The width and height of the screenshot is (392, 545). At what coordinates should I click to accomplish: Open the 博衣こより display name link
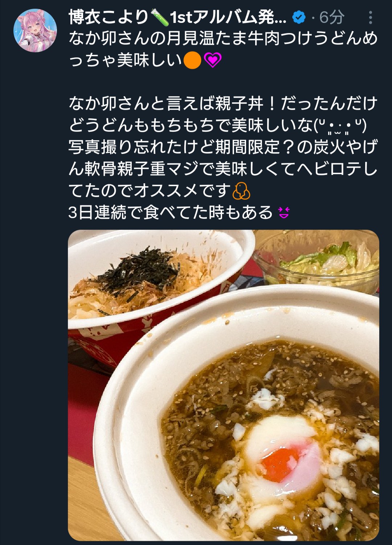coord(109,17)
